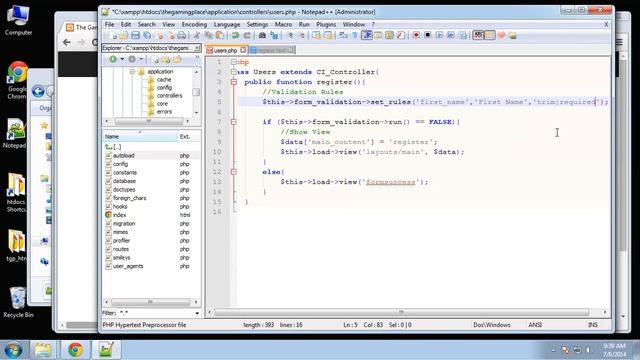Image resolution: width=640 pixels, height=360 pixels.
Task: Click the folder tree vertical scrollbar thumb
Action: (x=196, y=92)
